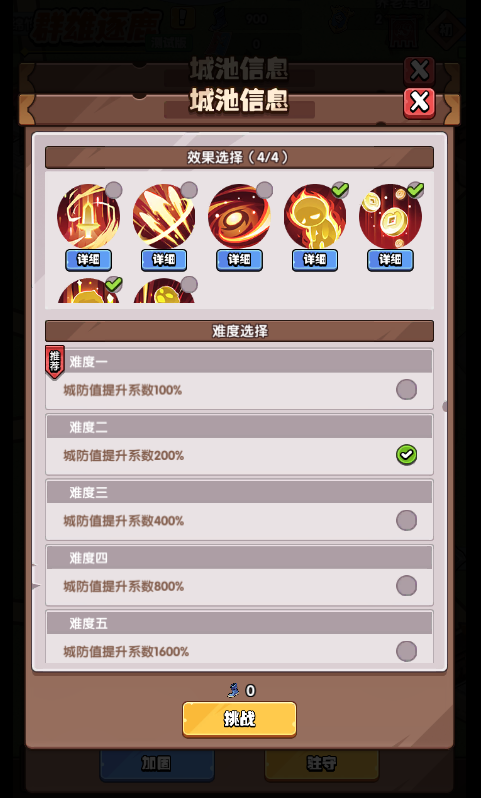481x798 pixels.
Task: Click the yellow 挑战 button
Action: (x=239, y=719)
